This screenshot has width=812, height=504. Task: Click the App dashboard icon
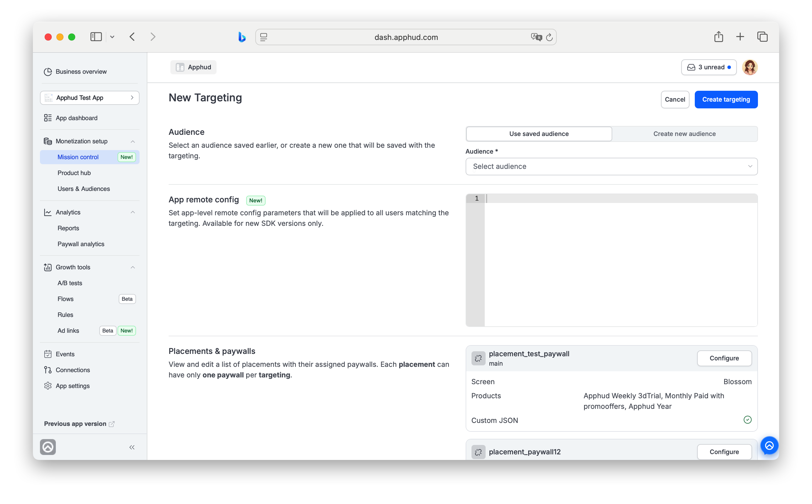pyautogui.click(x=48, y=118)
